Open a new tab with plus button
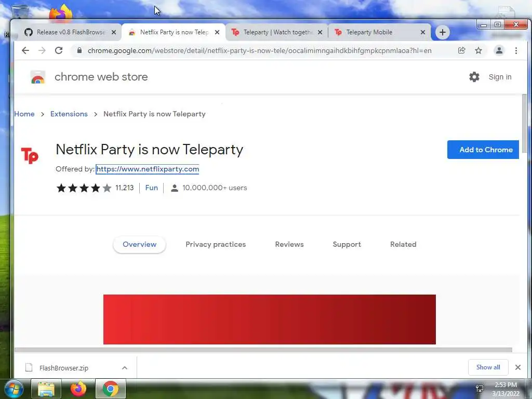Viewport: 532px width, 399px height. click(443, 32)
